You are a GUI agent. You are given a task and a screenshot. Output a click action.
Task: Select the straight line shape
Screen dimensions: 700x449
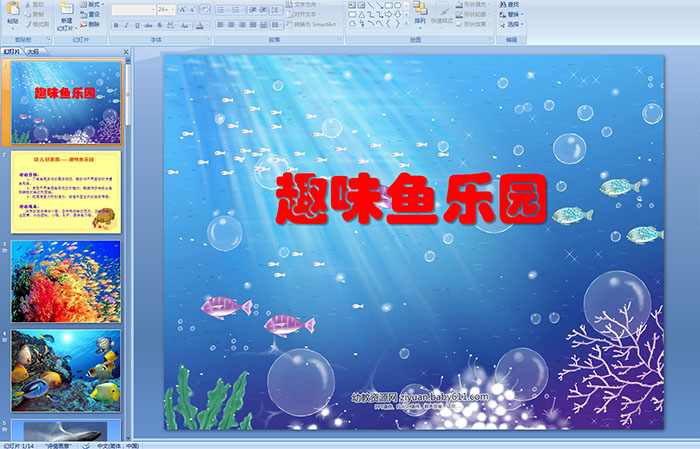coord(371,5)
